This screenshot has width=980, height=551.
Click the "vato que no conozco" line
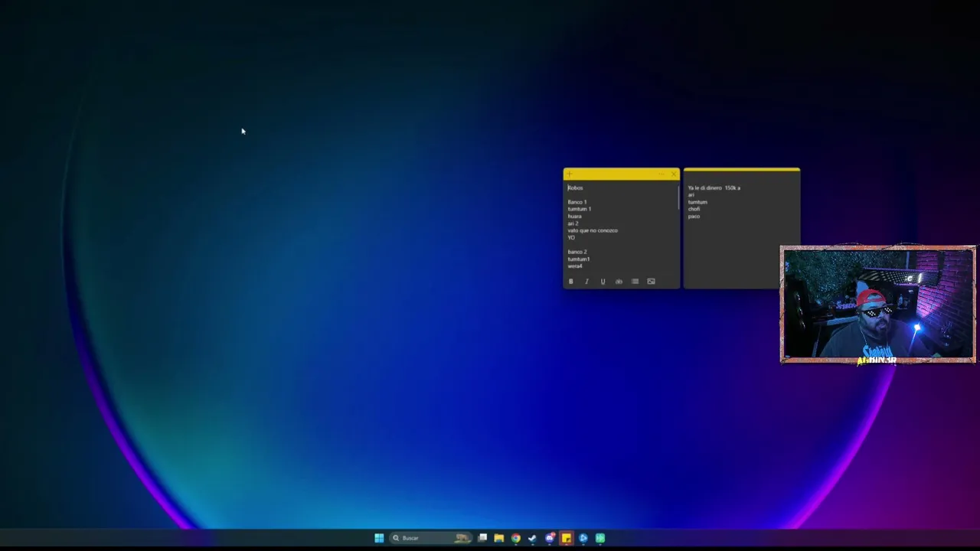tap(593, 230)
